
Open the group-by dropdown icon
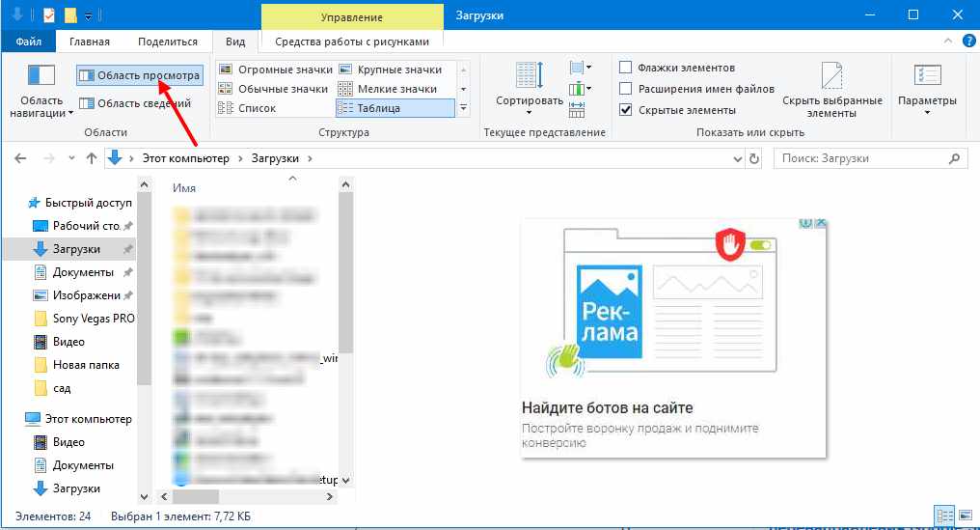coord(580,68)
